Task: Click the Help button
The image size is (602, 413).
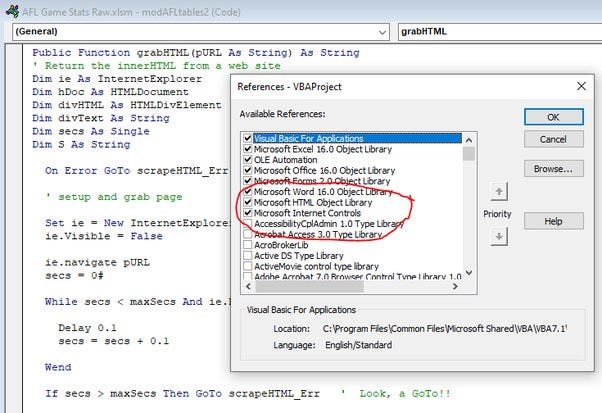Action: 554,221
